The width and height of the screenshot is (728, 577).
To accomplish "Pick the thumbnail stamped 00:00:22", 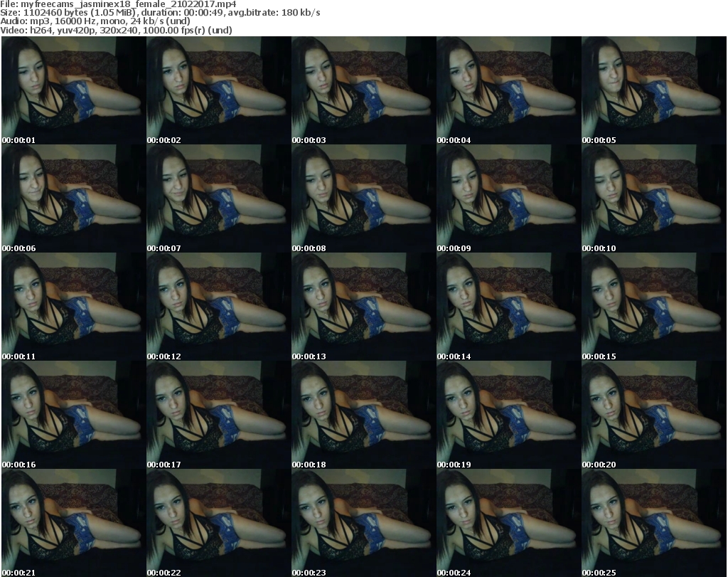I will [219, 523].
